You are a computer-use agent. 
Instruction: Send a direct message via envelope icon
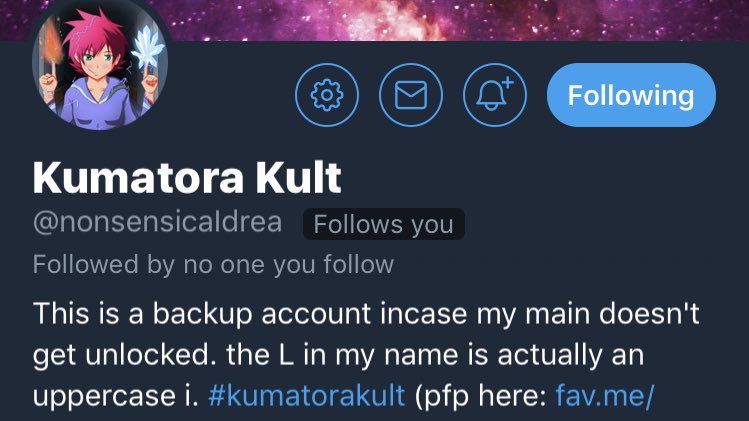coord(411,95)
